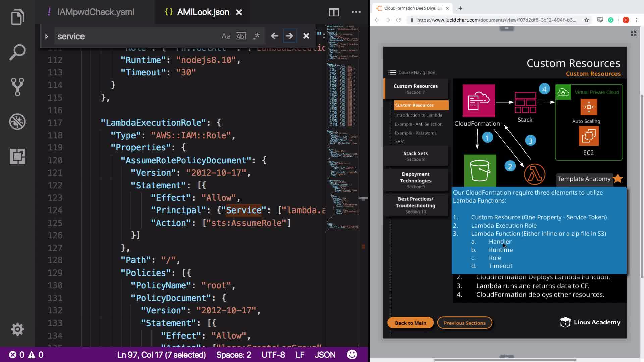Open the Spaces: 2 indentation selector
The height and width of the screenshot is (362, 644).
coord(233,355)
